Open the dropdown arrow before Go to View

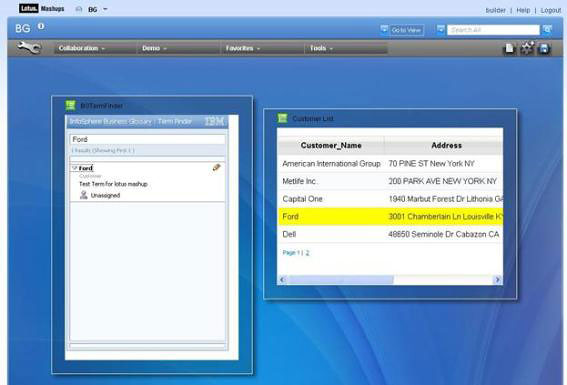(x=384, y=29)
